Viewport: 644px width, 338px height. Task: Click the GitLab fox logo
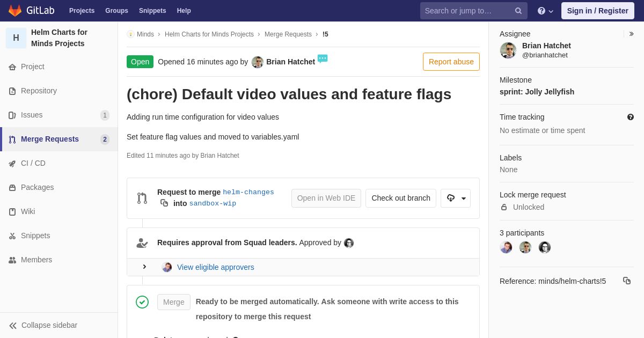pyautogui.click(x=15, y=11)
